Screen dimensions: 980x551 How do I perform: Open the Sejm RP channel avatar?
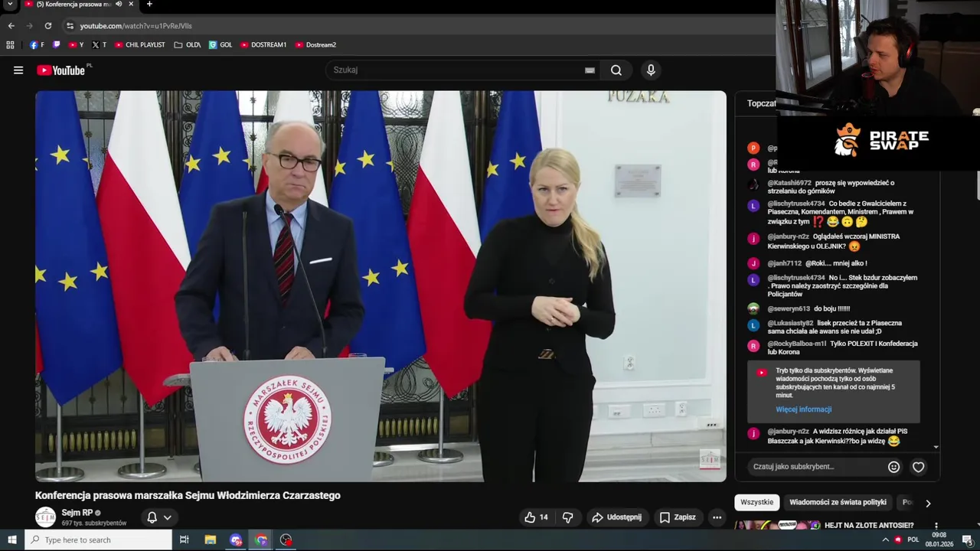pyautogui.click(x=46, y=517)
